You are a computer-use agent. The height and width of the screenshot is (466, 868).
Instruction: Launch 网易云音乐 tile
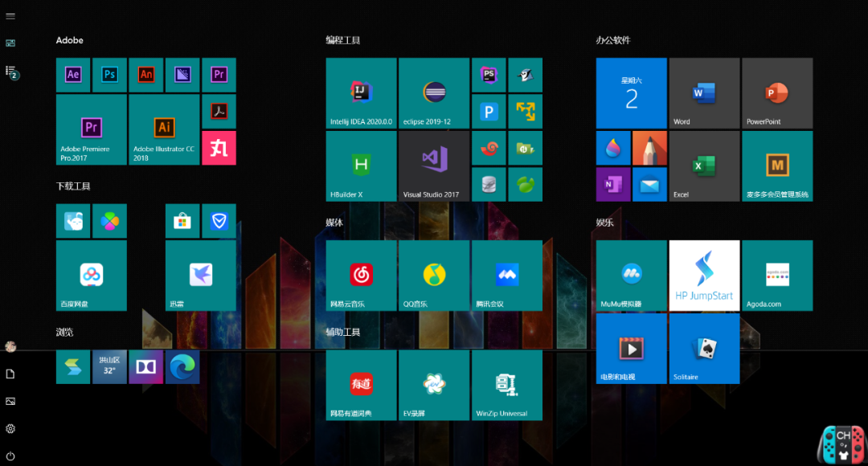pos(362,276)
